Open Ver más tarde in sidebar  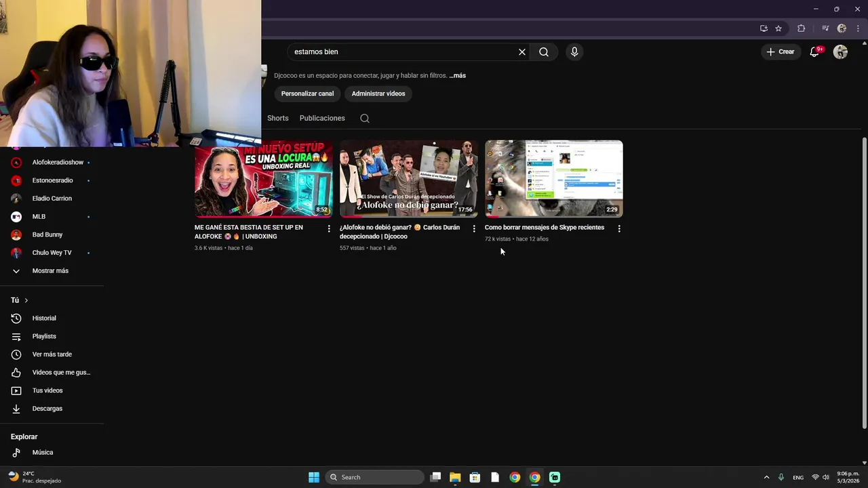tap(52, 354)
